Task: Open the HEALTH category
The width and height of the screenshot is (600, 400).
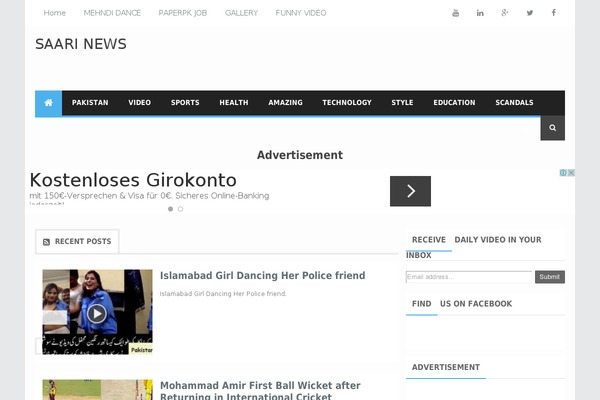Action: pos(234,103)
